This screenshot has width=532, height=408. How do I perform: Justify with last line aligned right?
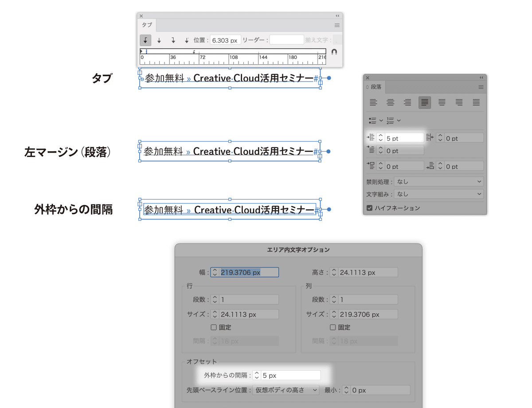coord(459,103)
